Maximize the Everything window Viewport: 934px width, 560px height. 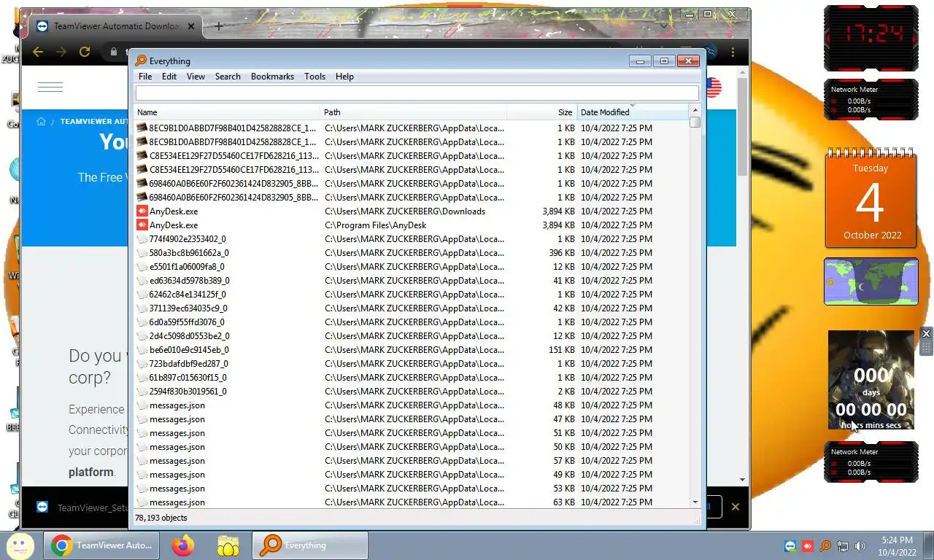tap(664, 61)
